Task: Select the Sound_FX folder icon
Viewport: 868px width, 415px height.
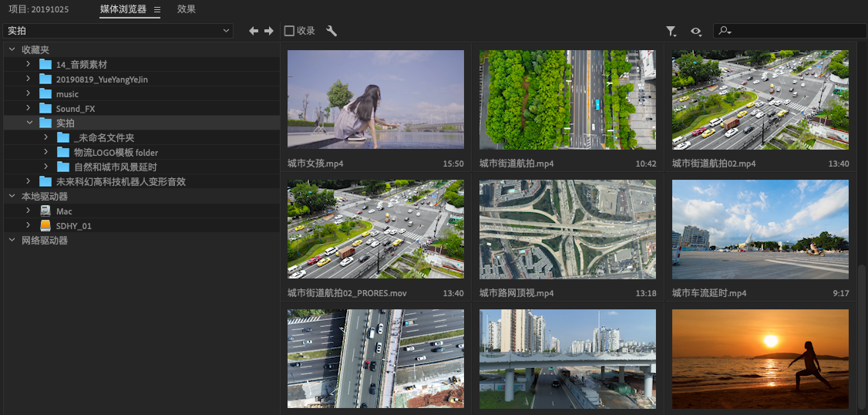Action: 45,109
